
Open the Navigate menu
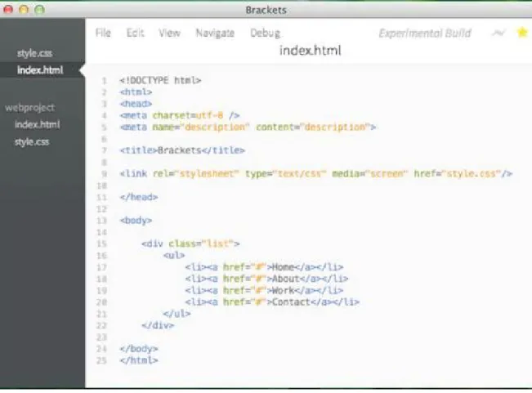pos(215,33)
